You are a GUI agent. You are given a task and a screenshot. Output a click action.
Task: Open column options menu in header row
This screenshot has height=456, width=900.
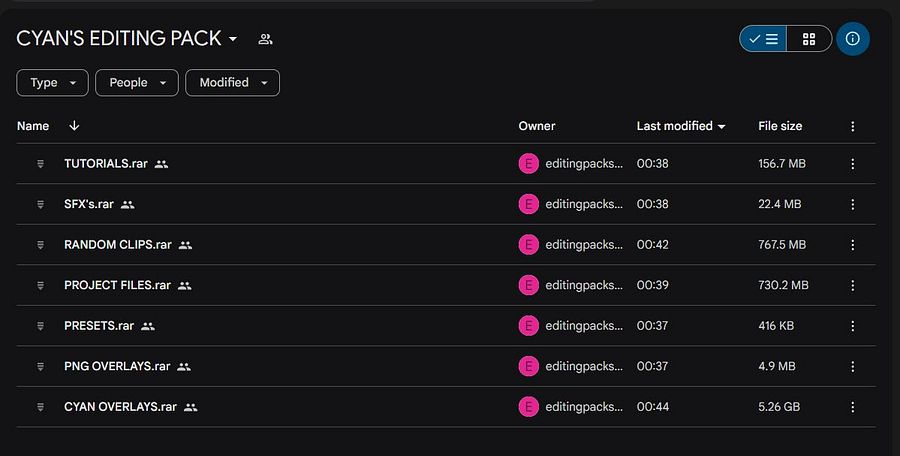tap(852, 126)
